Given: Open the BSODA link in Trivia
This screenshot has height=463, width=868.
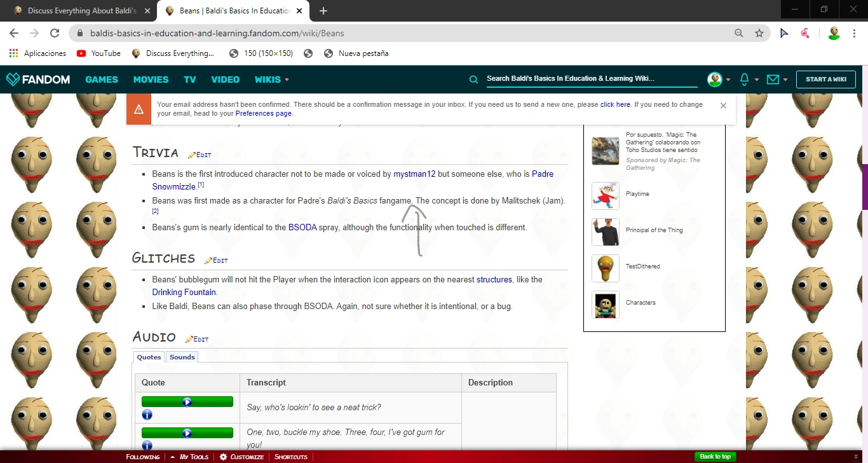Looking at the screenshot, I should (x=302, y=227).
